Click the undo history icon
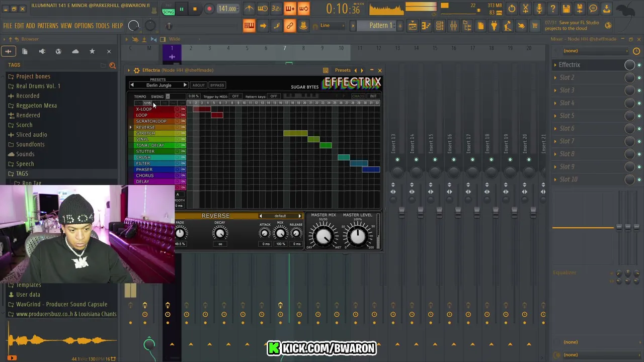This screenshot has width=644, height=362. pos(512,9)
